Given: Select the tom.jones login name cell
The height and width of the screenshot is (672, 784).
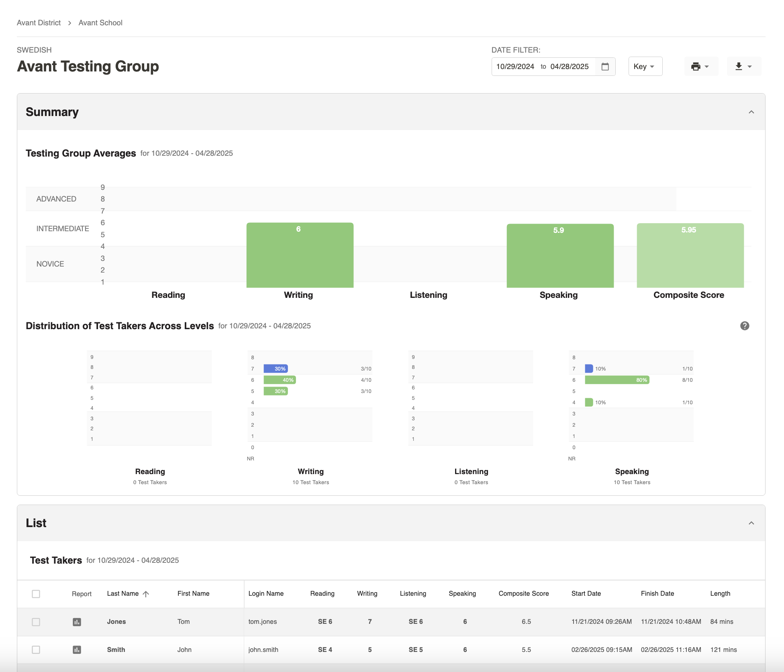Looking at the screenshot, I should (x=263, y=622).
